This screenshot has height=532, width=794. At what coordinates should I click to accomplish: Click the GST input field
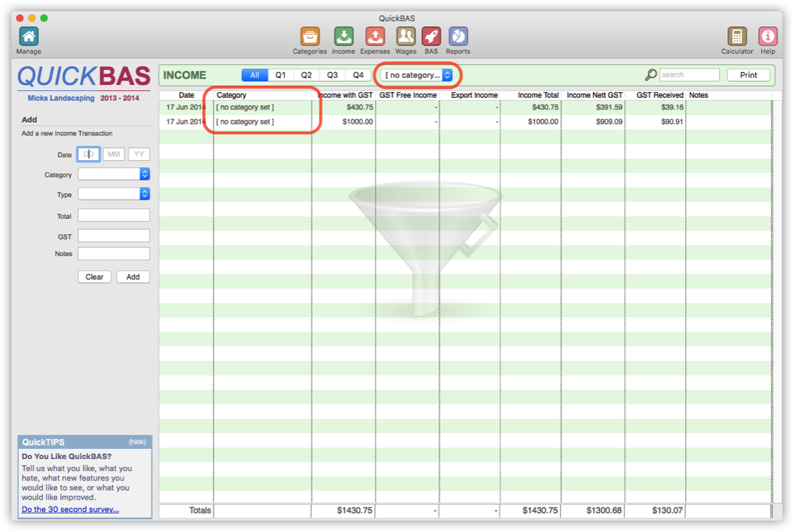point(114,236)
